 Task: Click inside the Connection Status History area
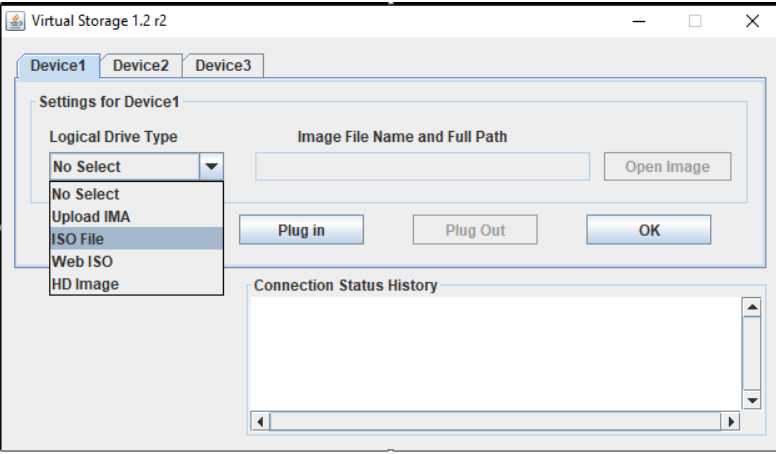click(x=495, y=355)
